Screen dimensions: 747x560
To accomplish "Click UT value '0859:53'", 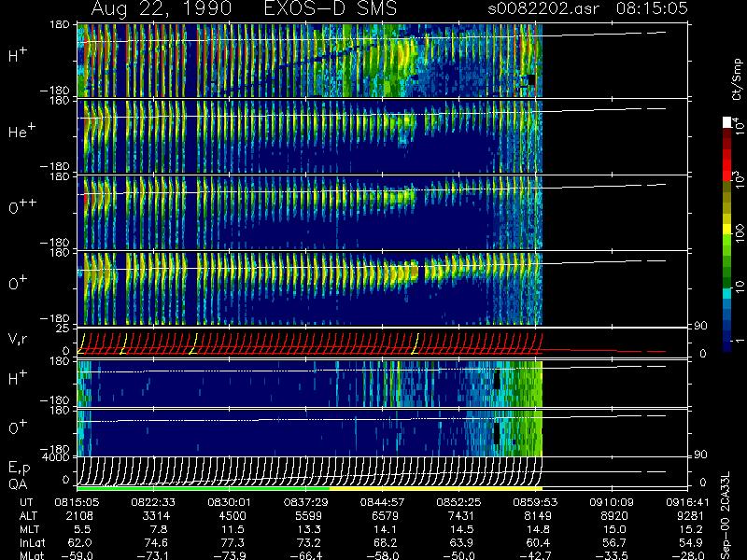I will click(535, 502).
